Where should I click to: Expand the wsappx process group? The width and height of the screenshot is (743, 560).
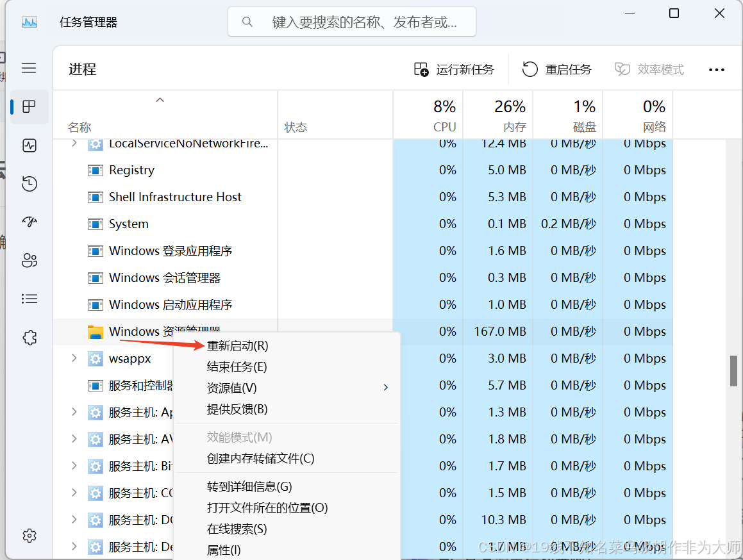tap(74, 358)
